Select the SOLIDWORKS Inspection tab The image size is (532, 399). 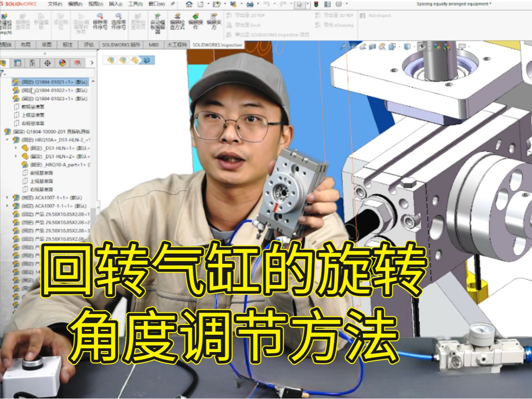[x=217, y=45]
